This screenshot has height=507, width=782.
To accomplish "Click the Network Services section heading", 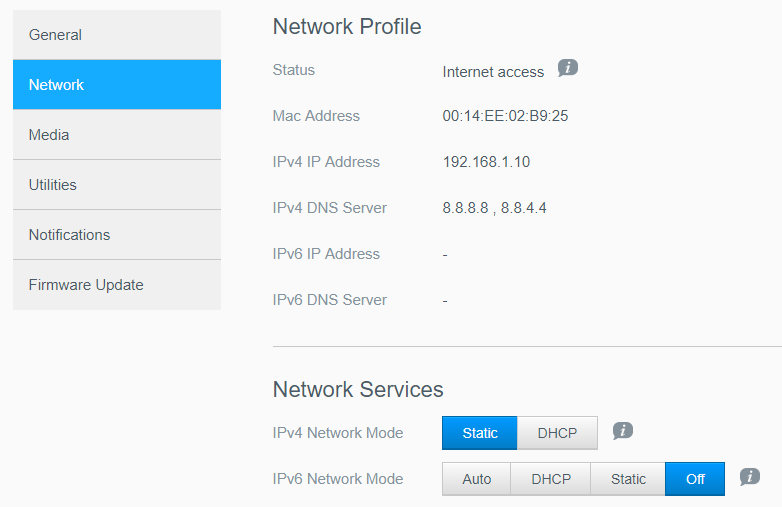I will pyautogui.click(x=358, y=389).
